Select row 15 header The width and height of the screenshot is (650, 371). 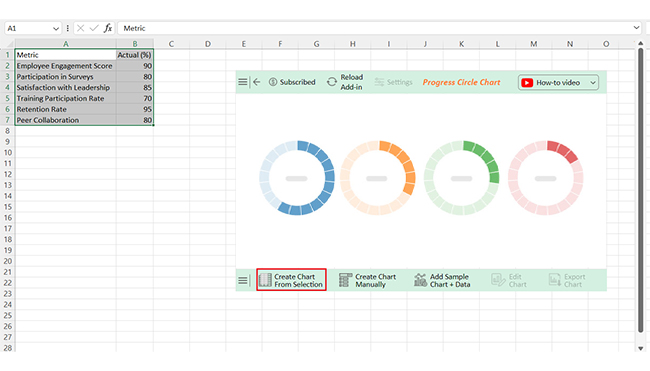click(x=7, y=207)
